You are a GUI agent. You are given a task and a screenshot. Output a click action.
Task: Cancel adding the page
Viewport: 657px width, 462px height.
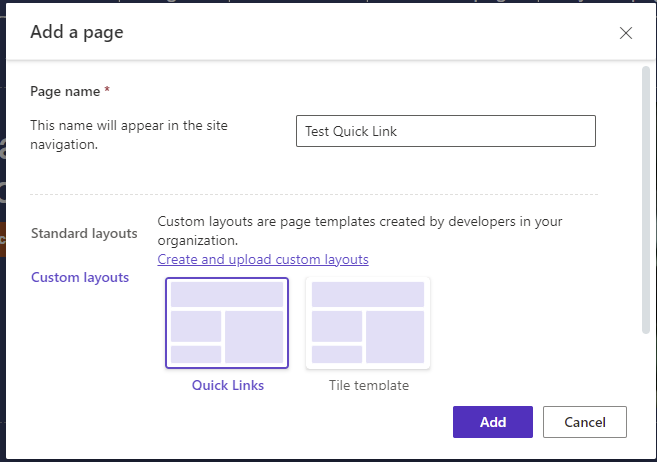[x=585, y=422]
